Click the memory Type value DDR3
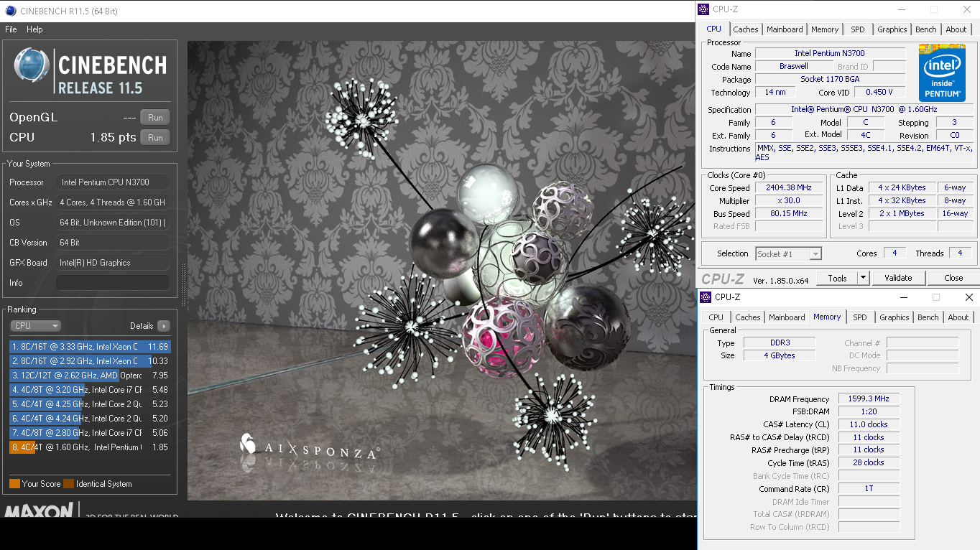 coord(780,343)
